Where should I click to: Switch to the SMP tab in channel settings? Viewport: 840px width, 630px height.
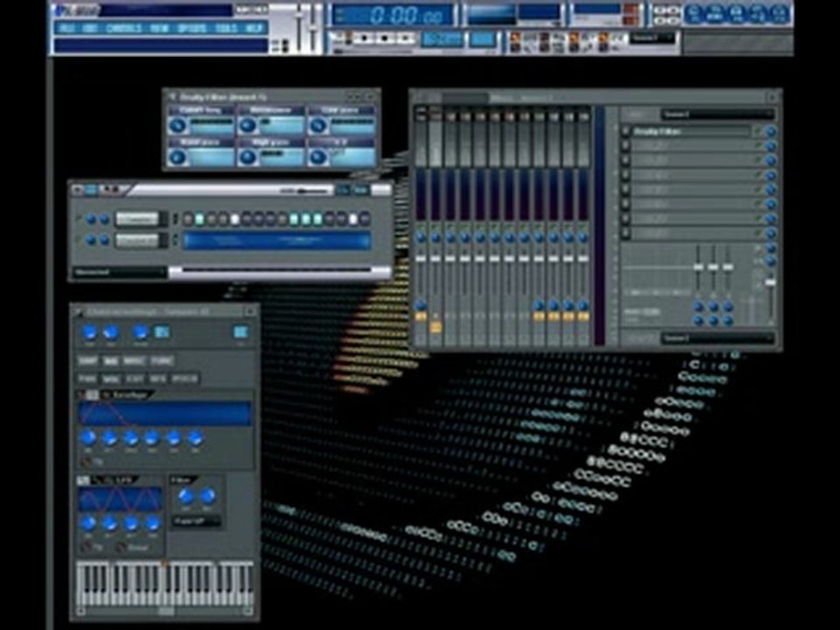click(x=87, y=360)
